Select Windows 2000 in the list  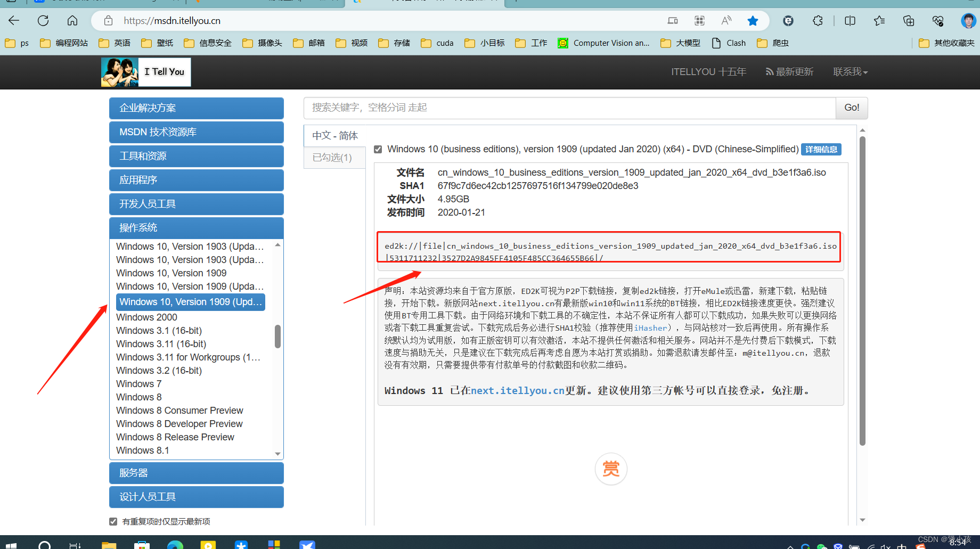coord(146,317)
